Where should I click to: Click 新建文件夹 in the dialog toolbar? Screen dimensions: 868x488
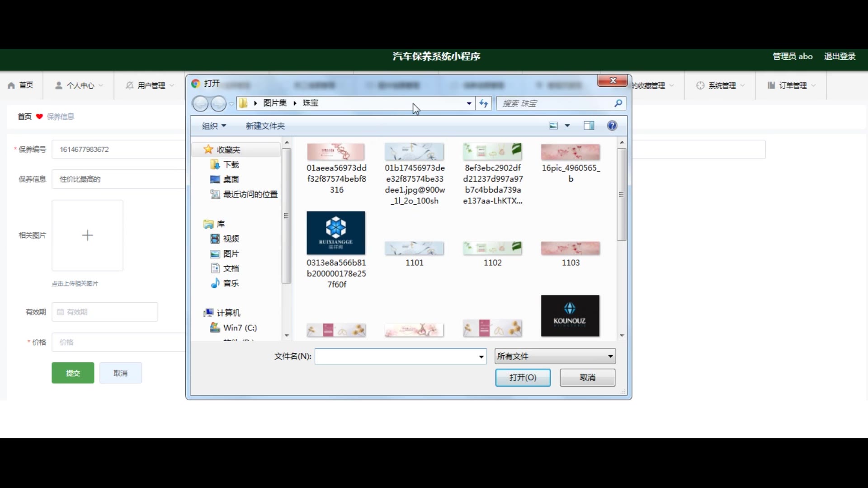(x=265, y=126)
